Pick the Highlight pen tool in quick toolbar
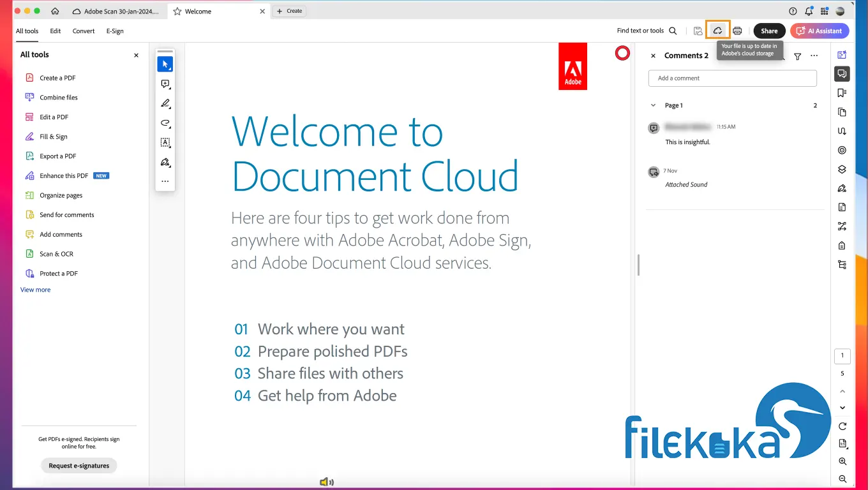The width and height of the screenshot is (868, 490). [x=165, y=103]
